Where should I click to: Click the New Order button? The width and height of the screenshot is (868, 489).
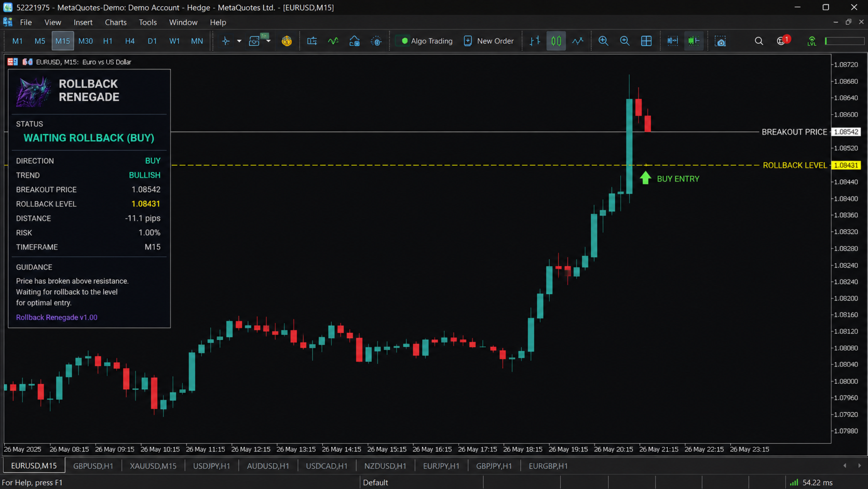pyautogui.click(x=489, y=41)
